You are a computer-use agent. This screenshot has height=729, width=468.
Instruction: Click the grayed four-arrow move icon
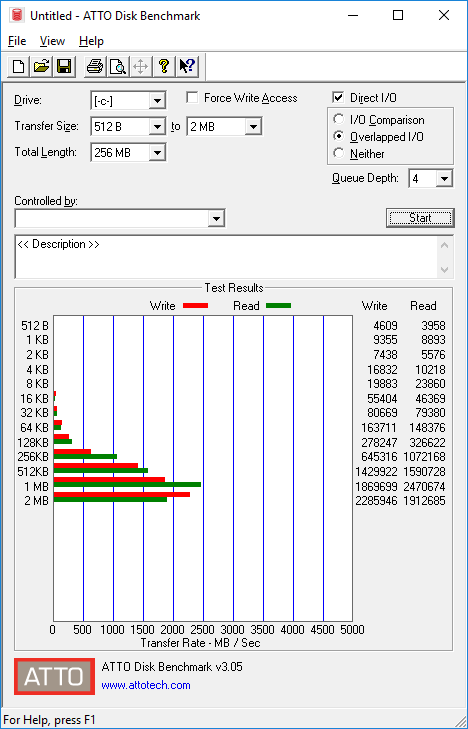(x=140, y=66)
